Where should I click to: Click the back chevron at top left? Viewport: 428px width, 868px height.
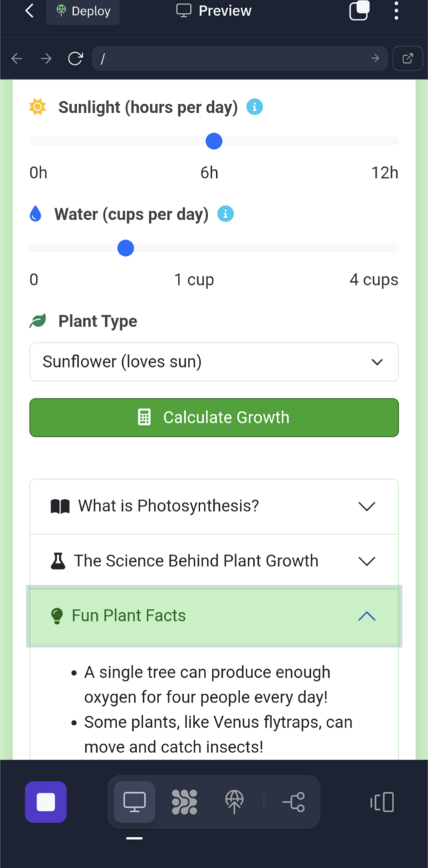(29, 11)
